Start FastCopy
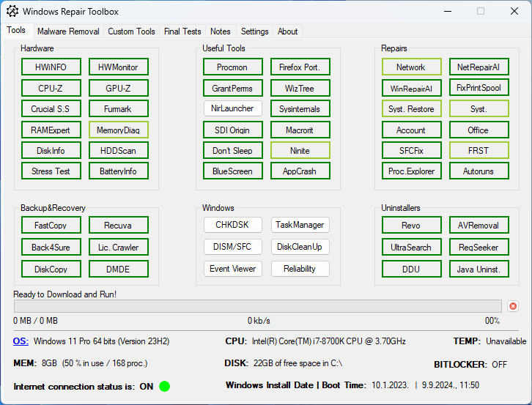Viewport: 532px width, 405px height. [51, 225]
